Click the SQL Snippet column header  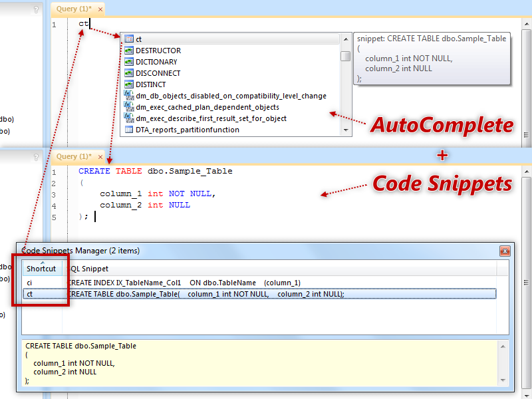(x=279, y=269)
